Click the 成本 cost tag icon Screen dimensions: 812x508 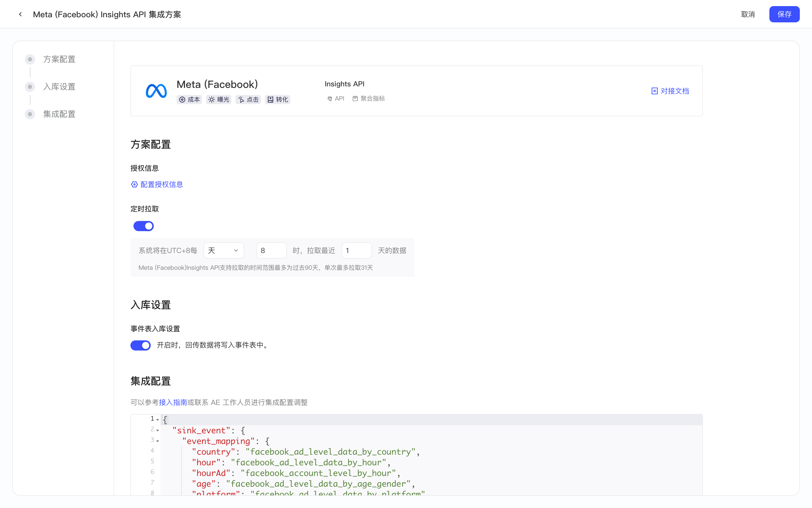pyautogui.click(x=182, y=100)
